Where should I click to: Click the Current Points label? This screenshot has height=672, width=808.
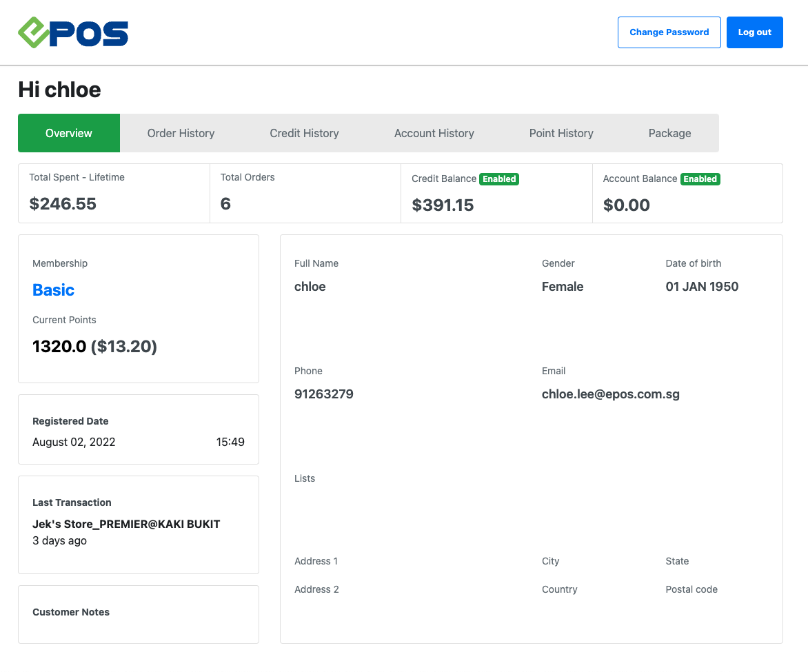[x=64, y=320]
